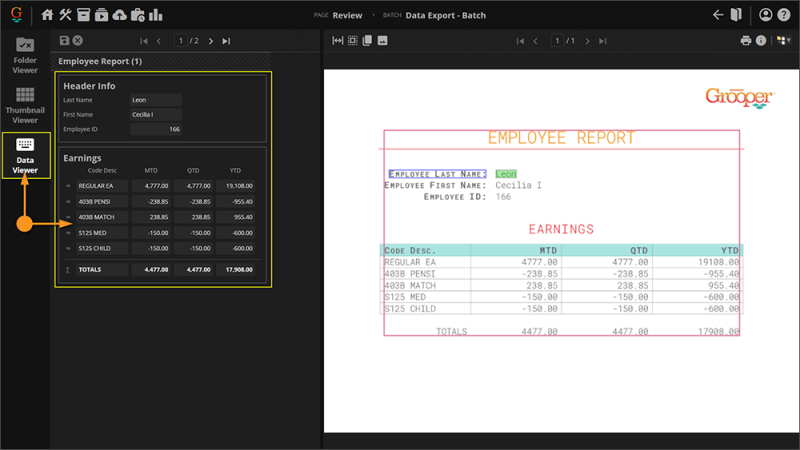Click the cancel X icon beside save
The height and width of the screenshot is (450, 800).
click(x=78, y=41)
